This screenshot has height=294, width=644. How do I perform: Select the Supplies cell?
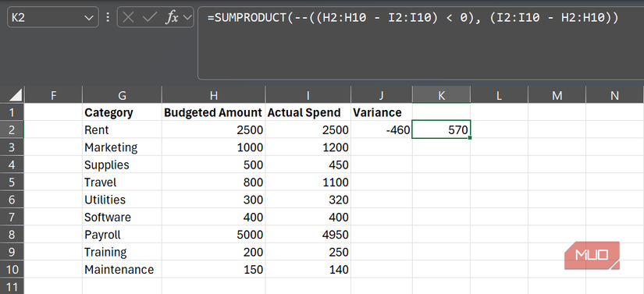(x=122, y=165)
